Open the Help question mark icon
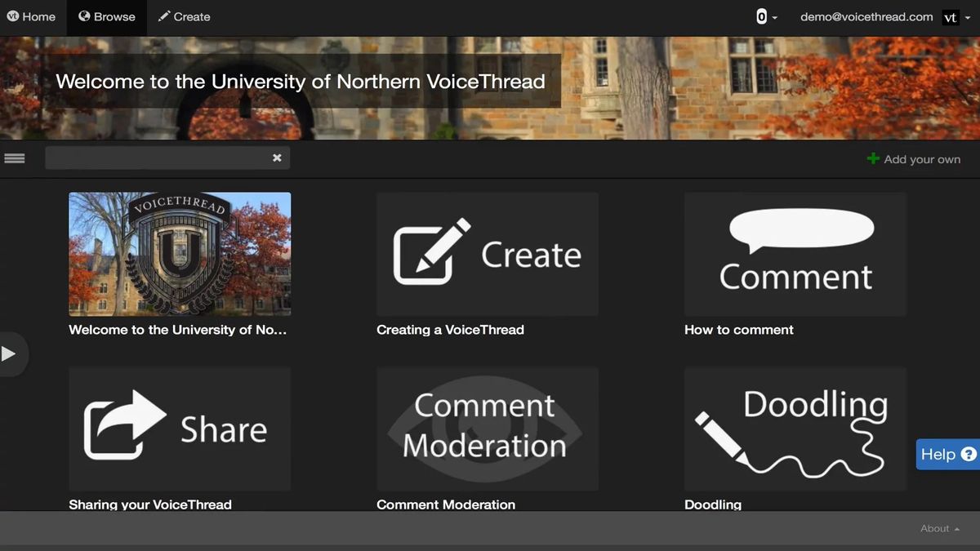The height and width of the screenshot is (551, 980). (x=969, y=454)
